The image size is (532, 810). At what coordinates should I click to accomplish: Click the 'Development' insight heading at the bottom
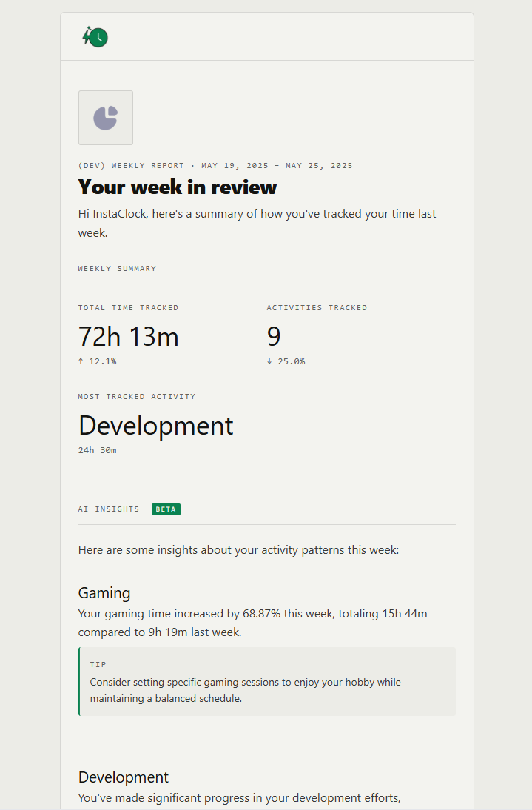pyautogui.click(x=124, y=777)
